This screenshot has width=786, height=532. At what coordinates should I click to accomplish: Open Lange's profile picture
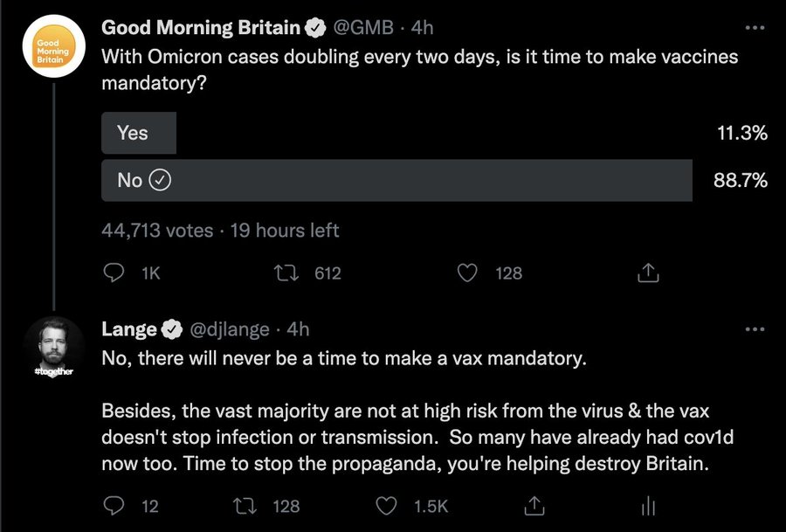(x=53, y=348)
